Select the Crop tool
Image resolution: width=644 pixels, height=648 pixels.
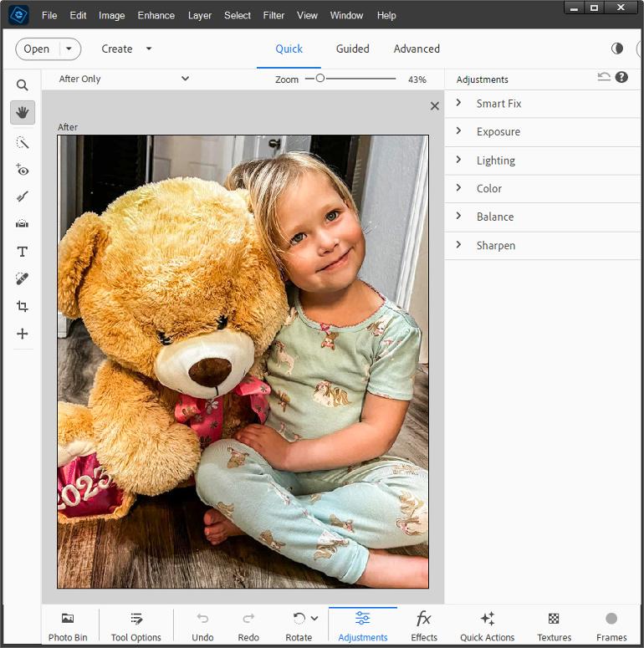pos(23,306)
